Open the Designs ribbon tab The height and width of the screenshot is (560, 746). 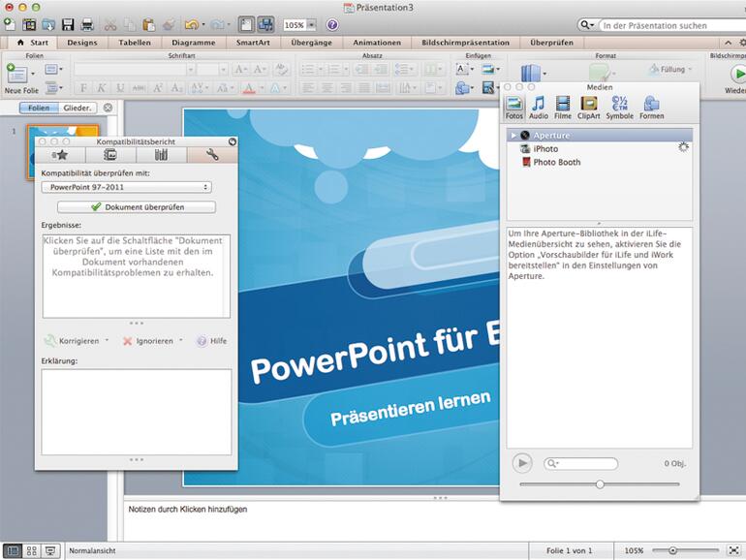click(82, 43)
